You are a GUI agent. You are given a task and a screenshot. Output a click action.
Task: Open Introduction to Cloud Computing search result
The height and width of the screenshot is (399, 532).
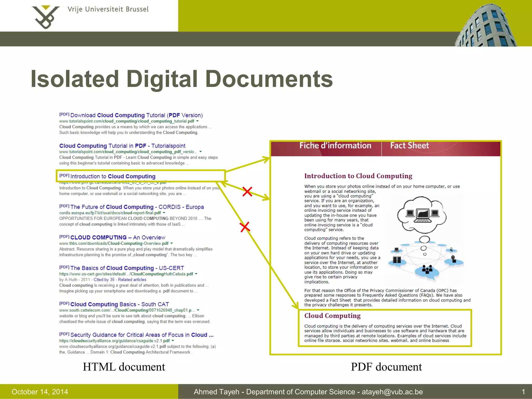pos(113,176)
